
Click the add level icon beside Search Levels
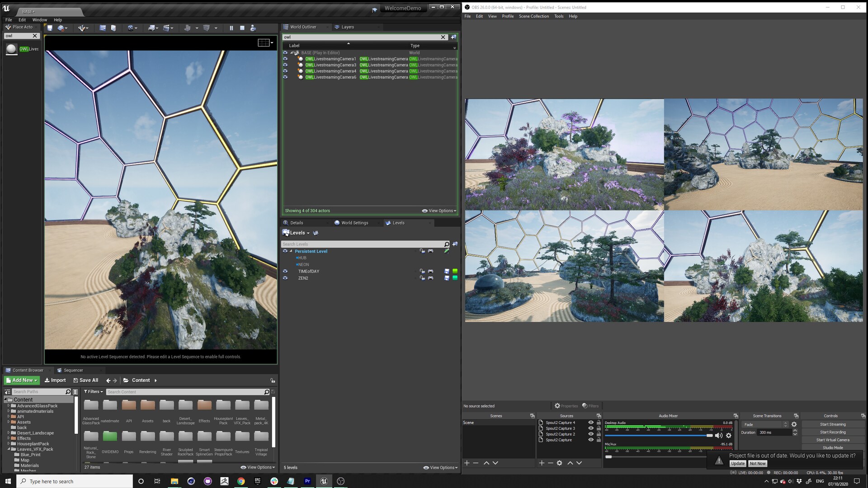[455, 244]
